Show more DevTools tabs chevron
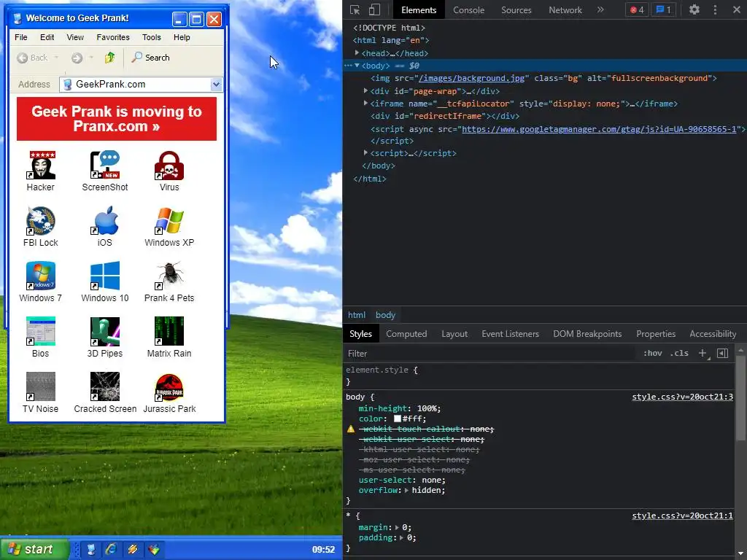Viewport: 747px width, 560px height. click(x=600, y=9)
